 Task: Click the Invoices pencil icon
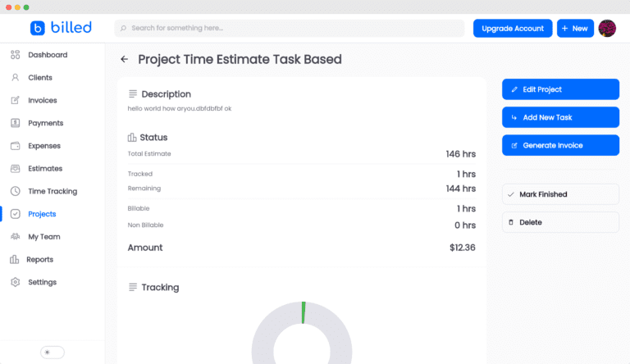16,100
